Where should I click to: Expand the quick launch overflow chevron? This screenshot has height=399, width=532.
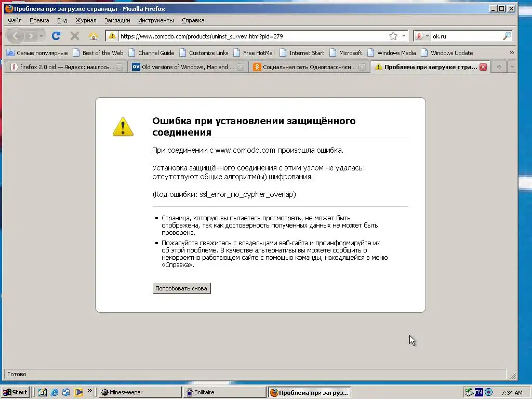tap(89, 391)
